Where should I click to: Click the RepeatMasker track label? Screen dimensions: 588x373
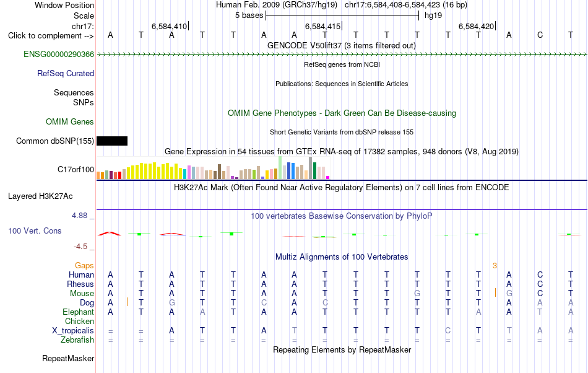click(68, 359)
